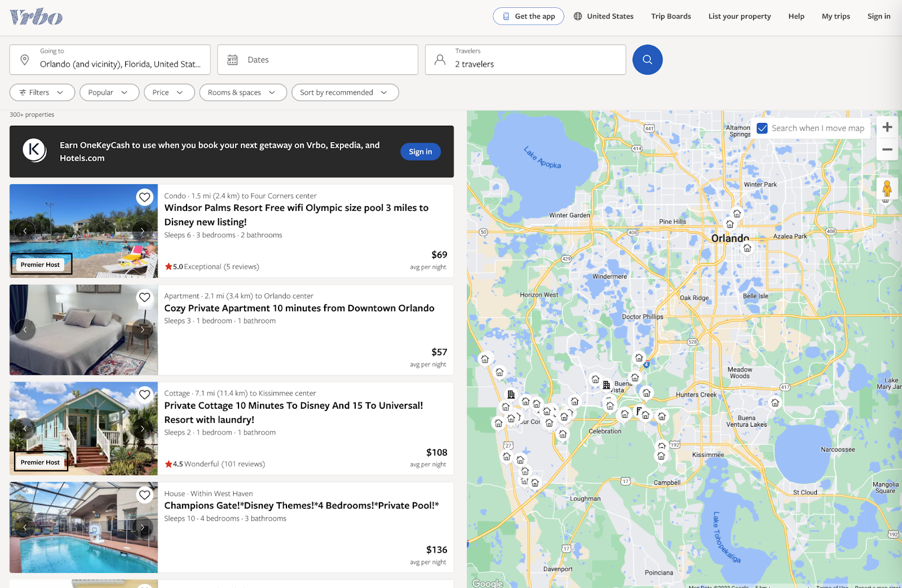902x588 pixels.
Task: Click the Get the app button
Action: [528, 16]
